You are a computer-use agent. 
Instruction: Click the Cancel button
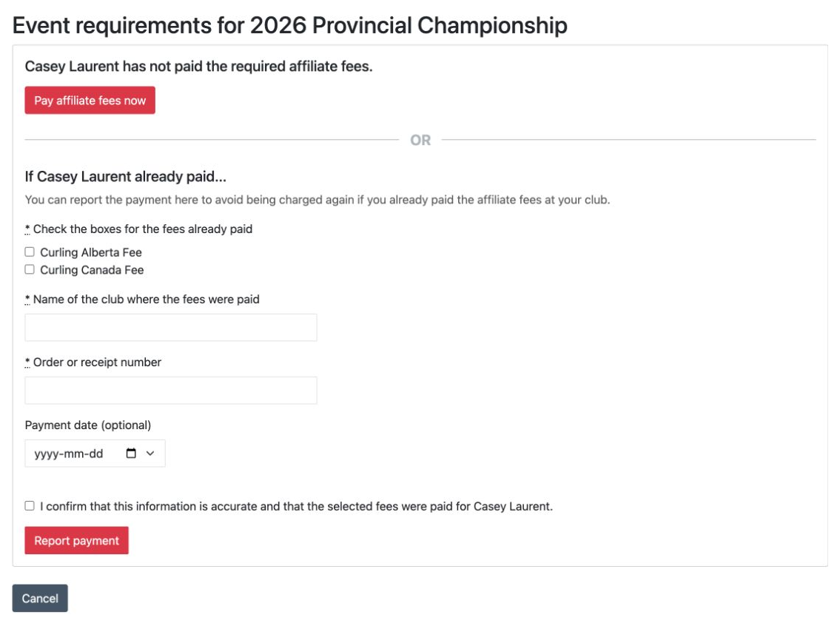[40, 598]
